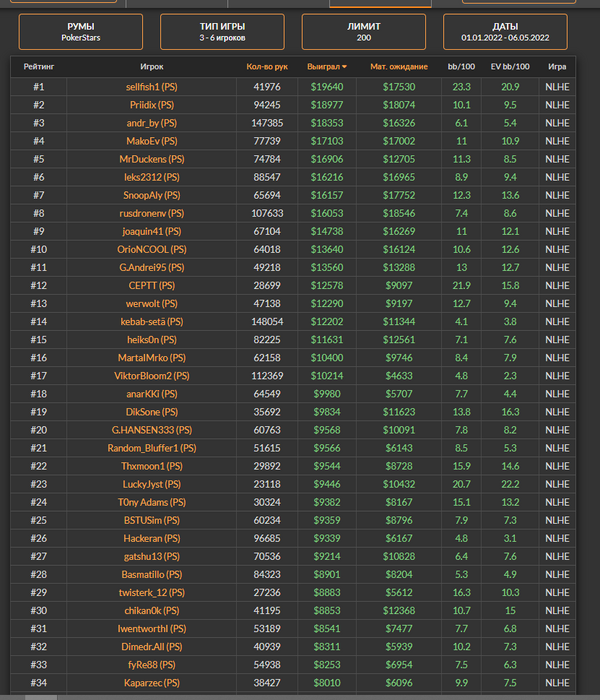Click player heiks0n (PS)
600x700 pixels.
152,340
